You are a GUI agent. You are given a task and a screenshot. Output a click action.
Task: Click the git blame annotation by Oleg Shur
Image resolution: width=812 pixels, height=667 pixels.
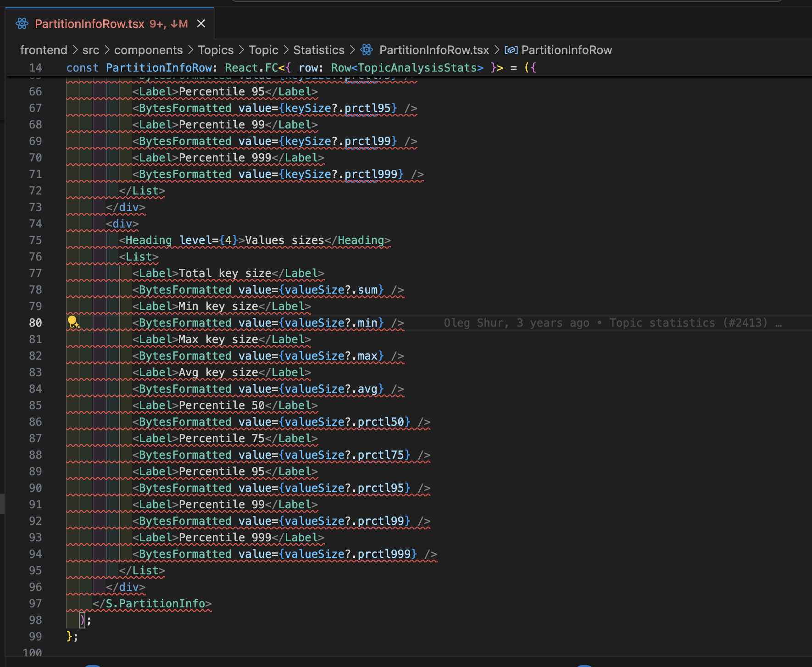612,323
